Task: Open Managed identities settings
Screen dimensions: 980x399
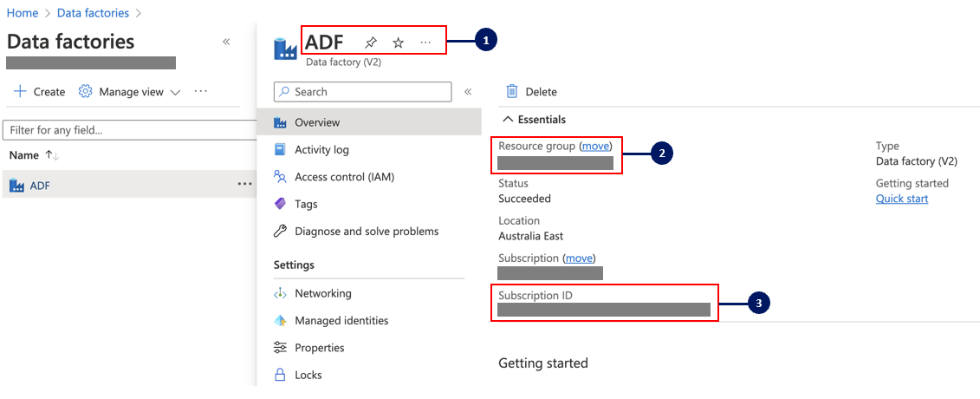Action: click(x=341, y=320)
